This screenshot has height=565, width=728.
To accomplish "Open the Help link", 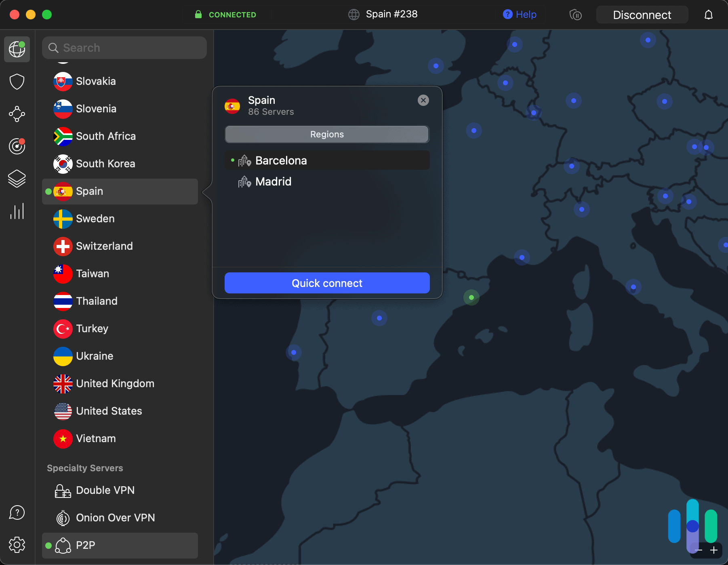I will coord(520,14).
